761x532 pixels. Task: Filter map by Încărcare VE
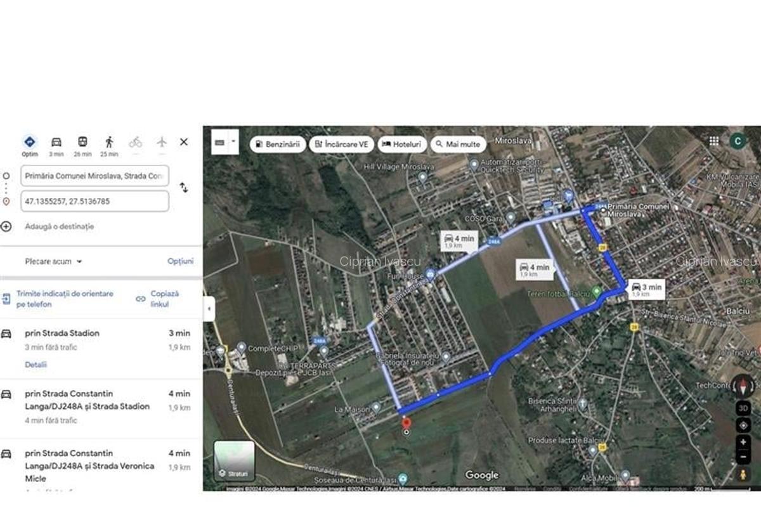point(341,145)
